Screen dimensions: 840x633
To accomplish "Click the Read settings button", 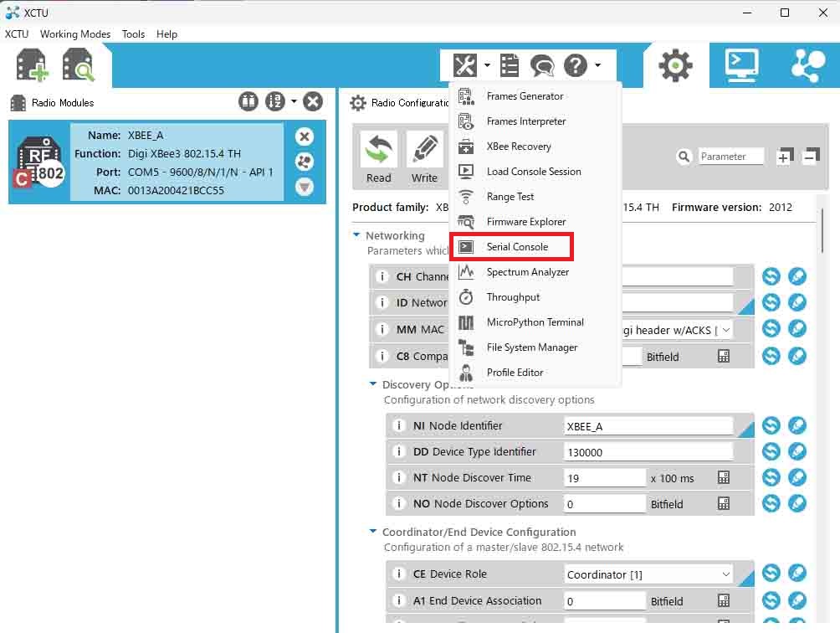I will (x=379, y=158).
